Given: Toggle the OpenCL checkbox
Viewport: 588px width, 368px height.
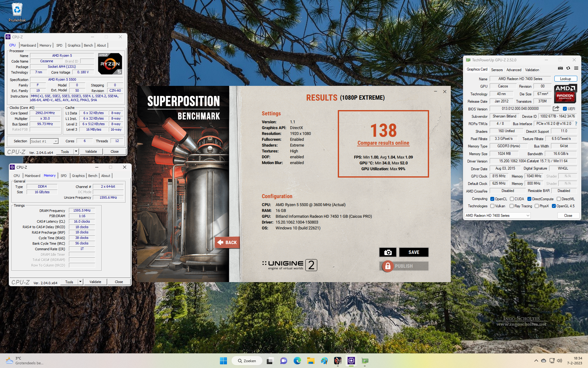Looking at the screenshot, I should (x=492, y=199).
